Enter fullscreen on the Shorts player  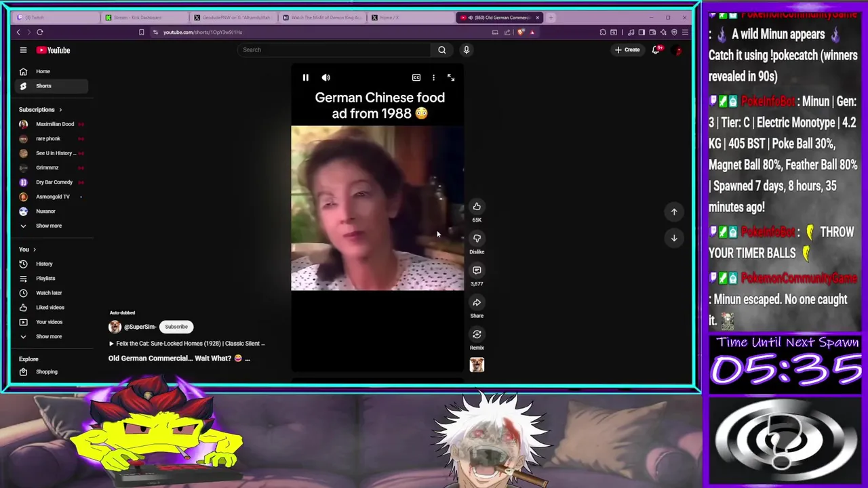coord(451,77)
